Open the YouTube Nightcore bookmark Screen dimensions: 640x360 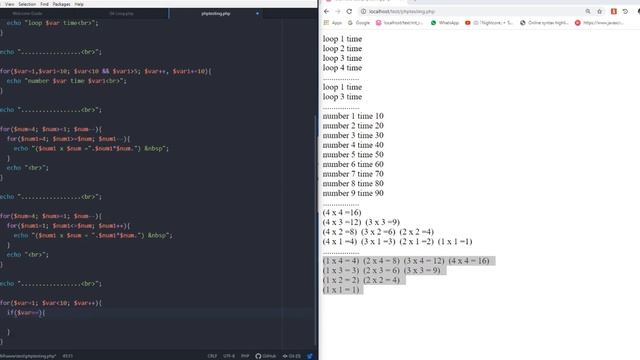click(489, 23)
